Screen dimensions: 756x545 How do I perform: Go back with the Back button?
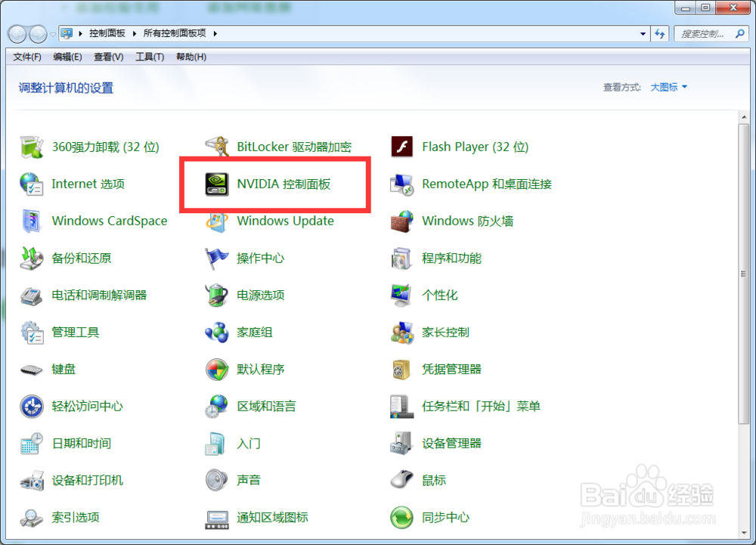[17, 34]
